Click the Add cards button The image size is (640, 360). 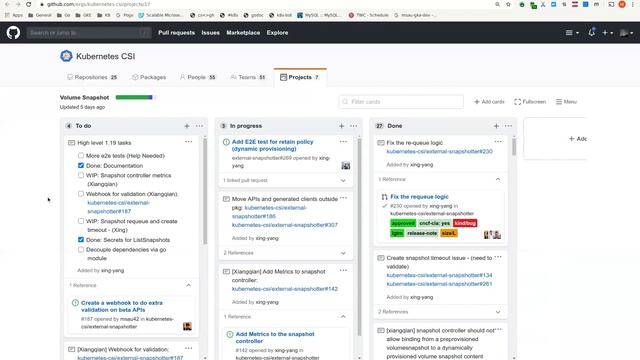489,102
